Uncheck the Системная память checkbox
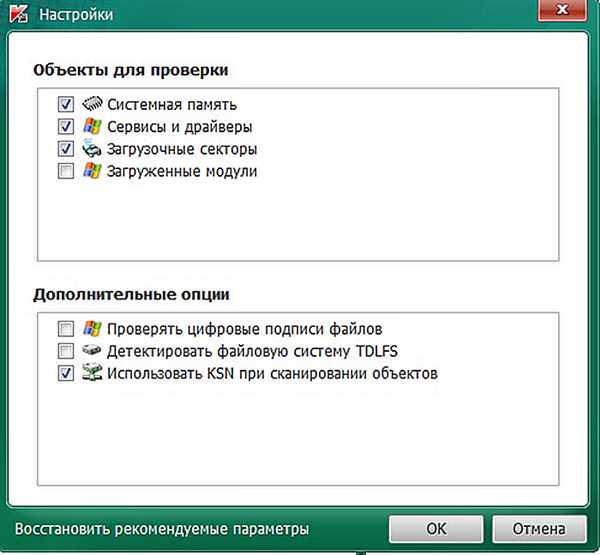The height and width of the screenshot is (555, 600). pyautogui.click(x=66, y=104)
